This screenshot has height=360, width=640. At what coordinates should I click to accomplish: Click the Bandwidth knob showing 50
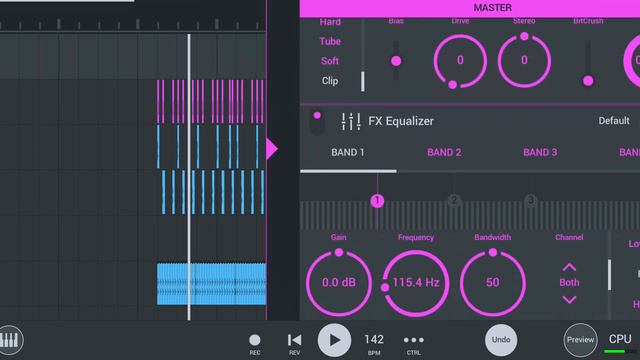pos(493,282)
